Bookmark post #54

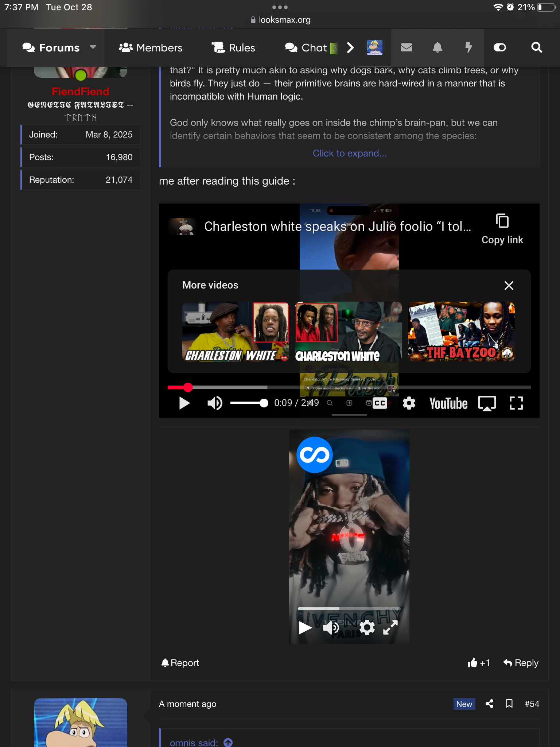point(509,704)
